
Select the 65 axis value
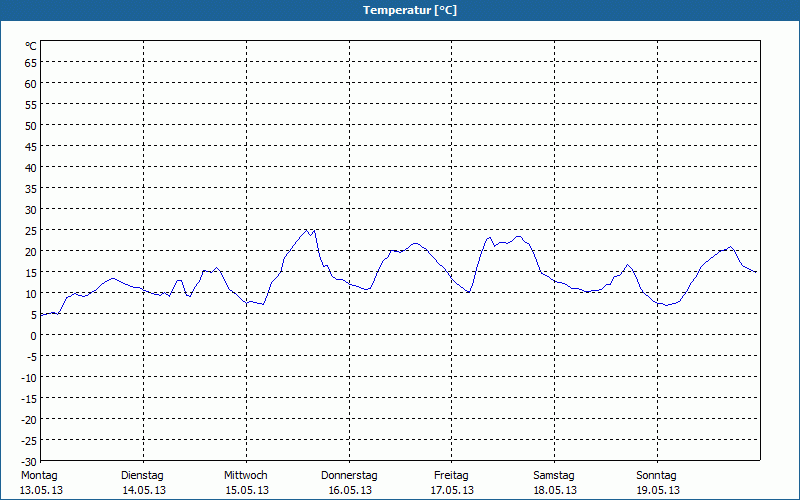coord(31,63)
